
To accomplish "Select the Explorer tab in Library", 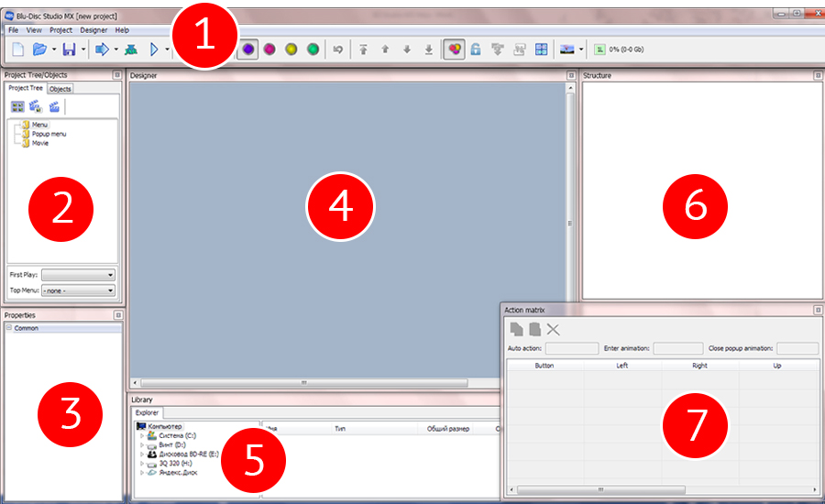I will 147,413.
